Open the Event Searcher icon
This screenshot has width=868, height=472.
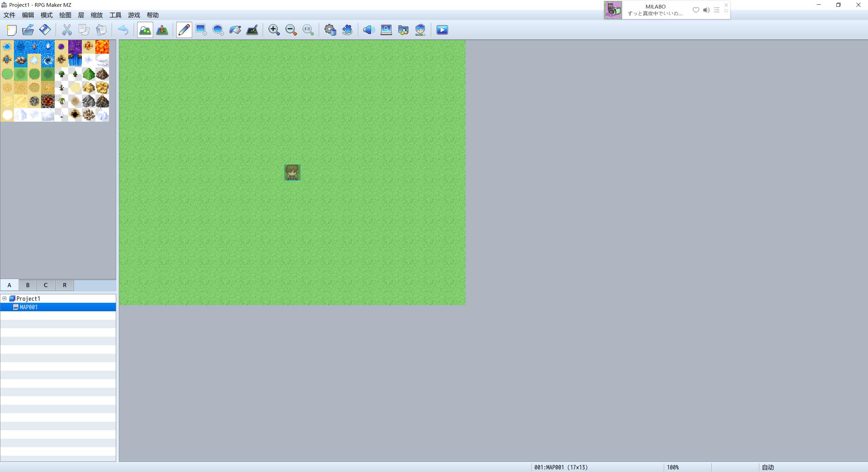(386, 30)
